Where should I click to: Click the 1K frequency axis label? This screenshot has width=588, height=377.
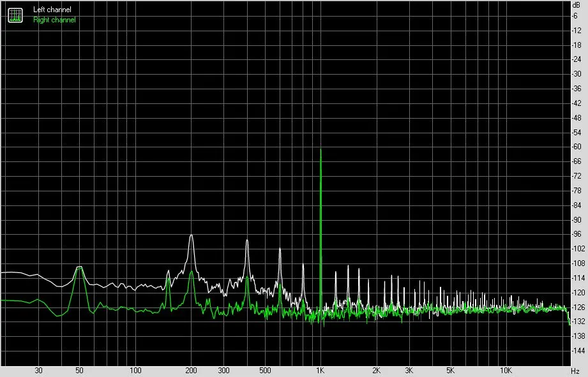[x=320, y=371]
